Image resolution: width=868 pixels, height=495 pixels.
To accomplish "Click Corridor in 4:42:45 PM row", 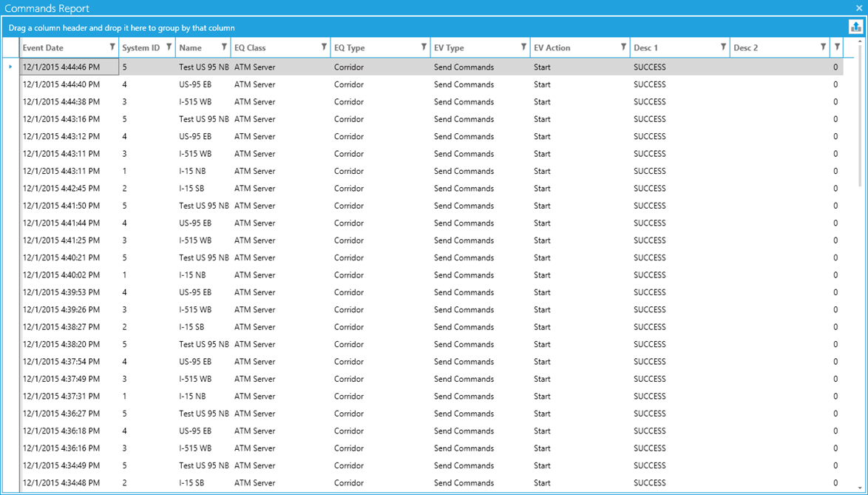I will click(x=349, y=188).
